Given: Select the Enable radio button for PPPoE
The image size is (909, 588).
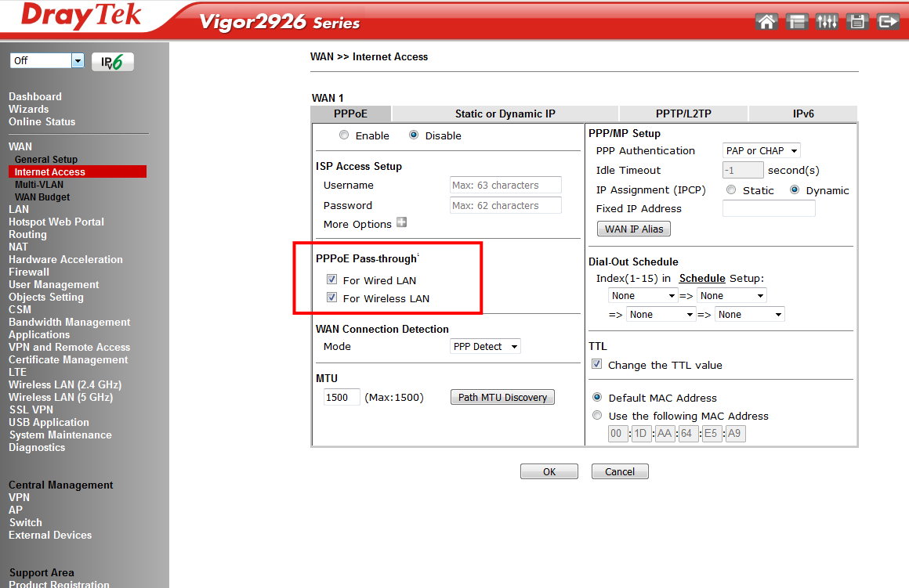Looking at the screenshot, I should [x=343, y=135].
